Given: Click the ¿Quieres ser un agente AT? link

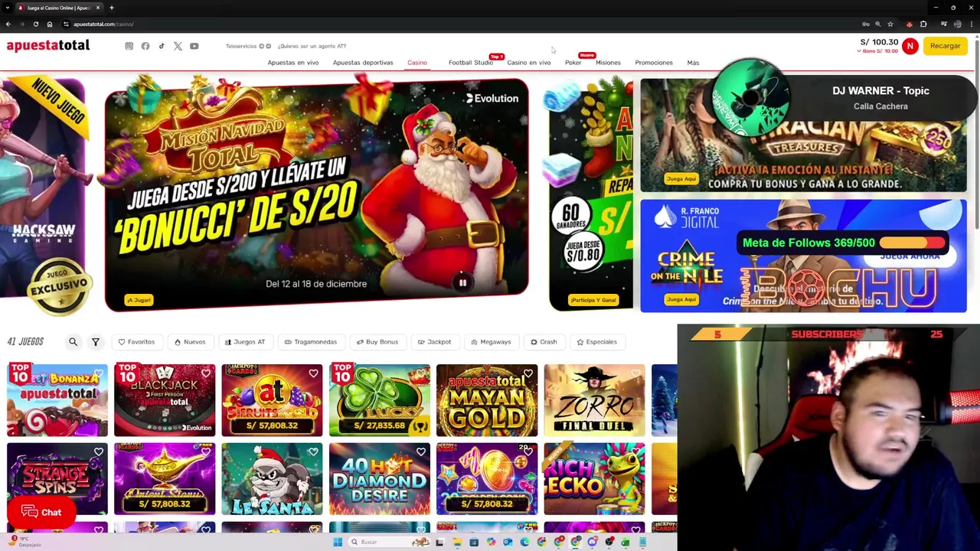Looking at the screenshot, I should pos(312,46).
